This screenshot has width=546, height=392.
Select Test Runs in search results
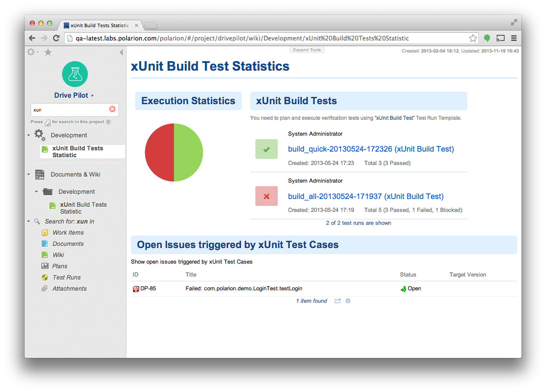coord(66,277)
